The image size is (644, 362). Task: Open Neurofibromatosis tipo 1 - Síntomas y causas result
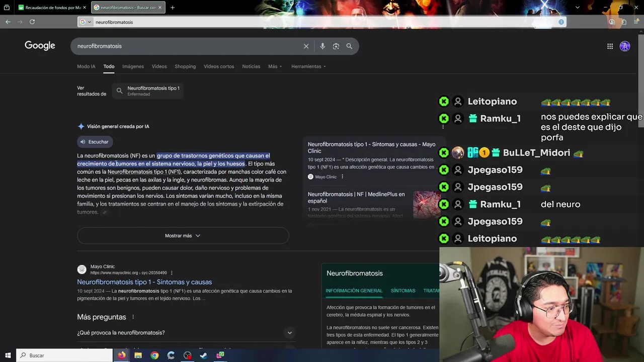tap(144, 282)
